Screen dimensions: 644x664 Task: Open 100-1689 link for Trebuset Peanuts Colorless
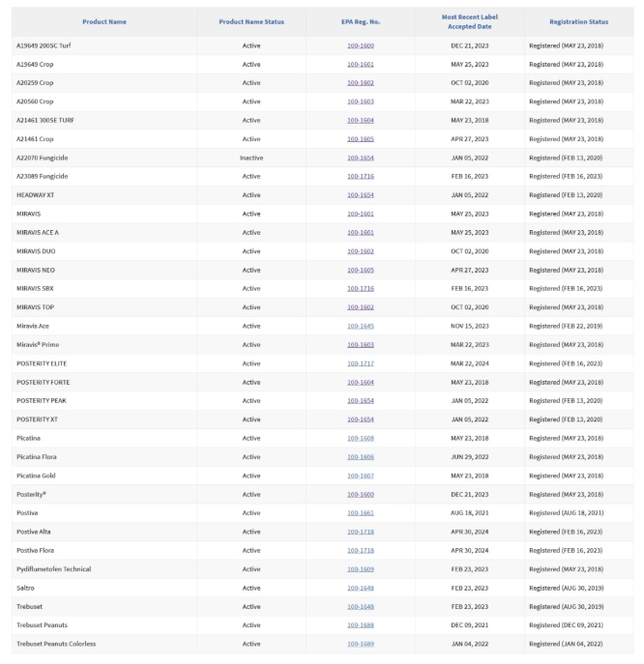pyautogui.click(x=361, y=644)
